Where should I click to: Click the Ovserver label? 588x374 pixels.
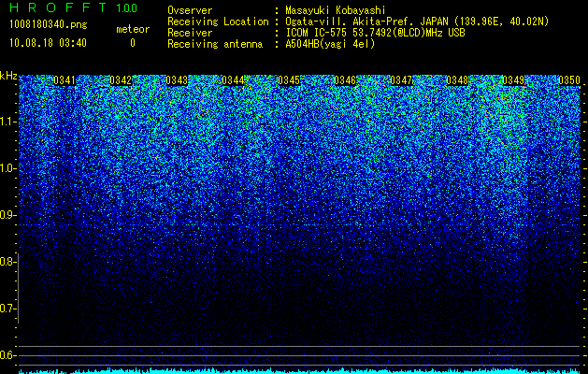(x=190, y=10)
